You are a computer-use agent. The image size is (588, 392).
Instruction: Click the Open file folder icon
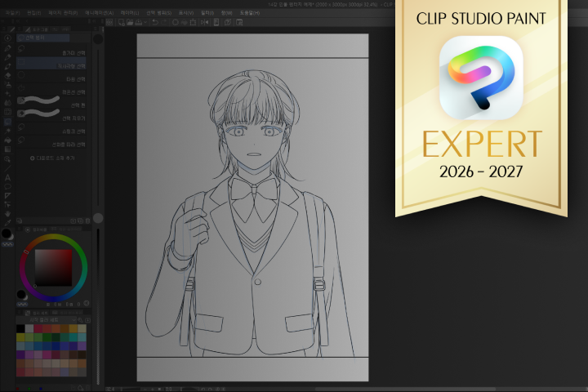(x=130, y=23)
